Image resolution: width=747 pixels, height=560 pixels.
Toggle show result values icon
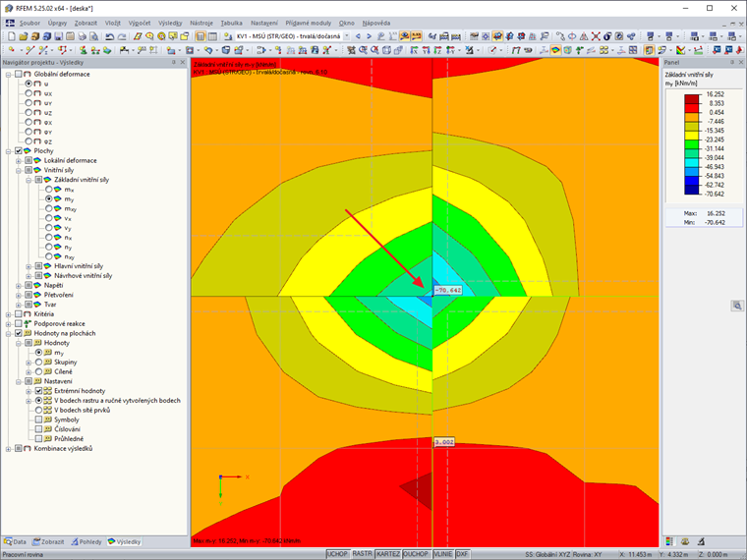coord(416,36)
